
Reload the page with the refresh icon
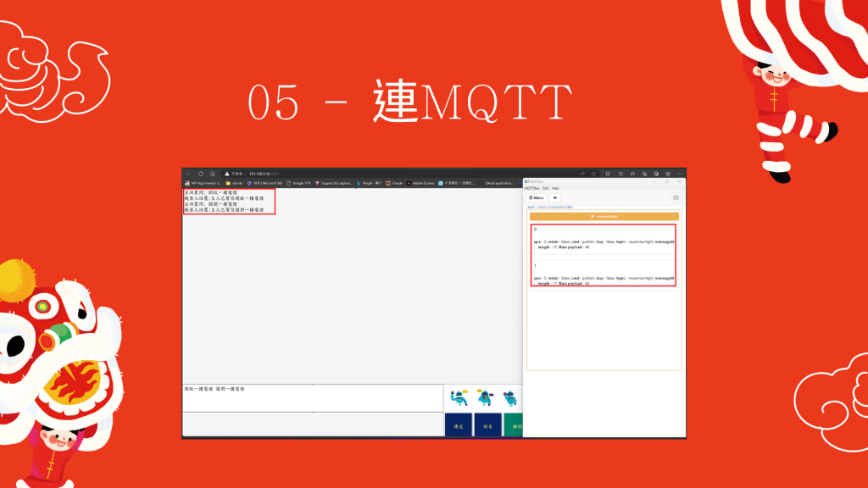200,174
